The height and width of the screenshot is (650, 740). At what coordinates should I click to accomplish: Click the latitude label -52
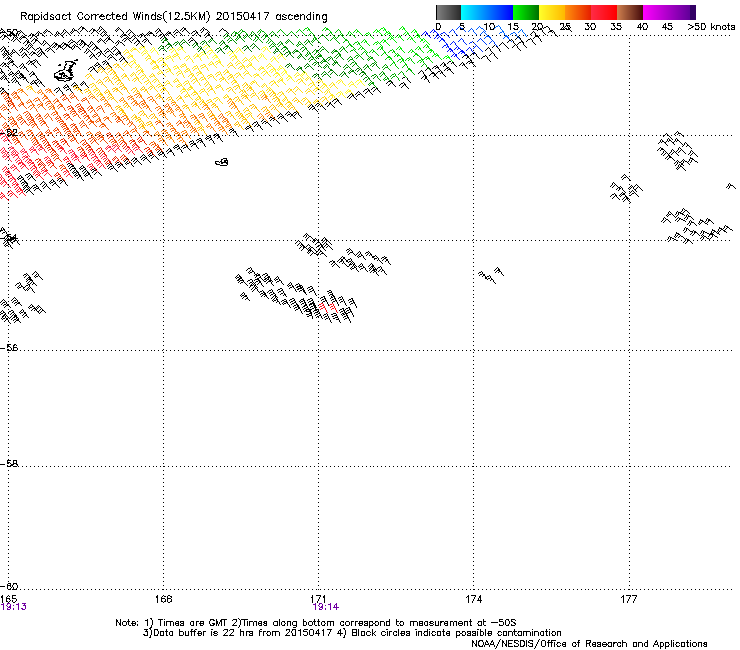pos(9,133)
